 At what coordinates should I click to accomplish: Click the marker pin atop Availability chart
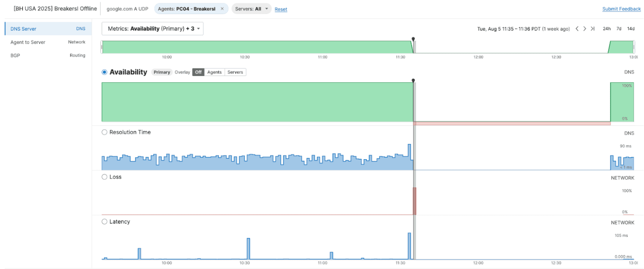pos(413,81)
